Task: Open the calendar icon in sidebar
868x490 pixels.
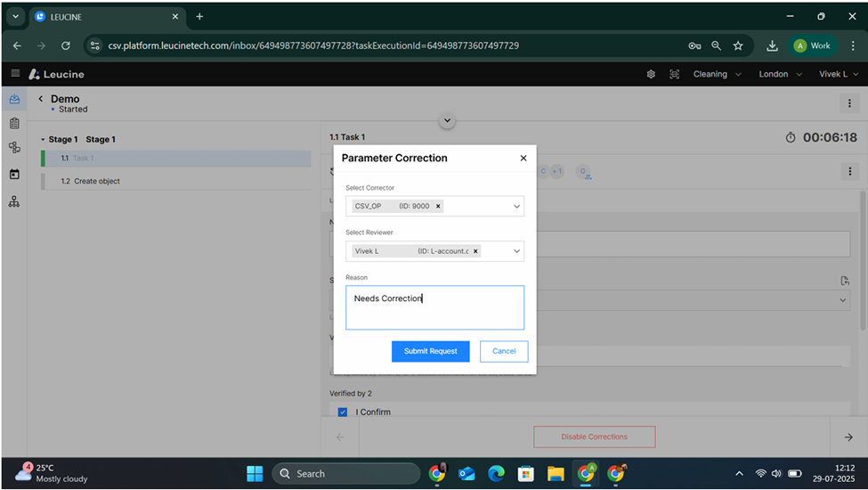Action: tap(14, 175)
